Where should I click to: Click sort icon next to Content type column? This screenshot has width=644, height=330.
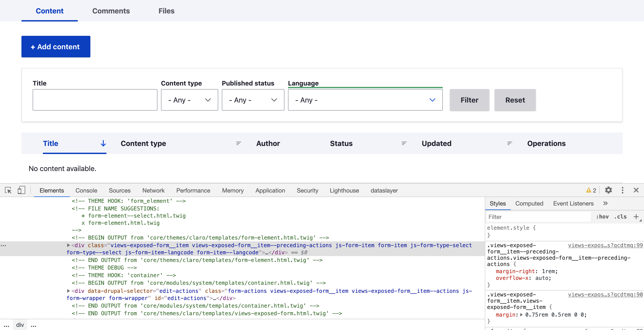coord(239,144)
